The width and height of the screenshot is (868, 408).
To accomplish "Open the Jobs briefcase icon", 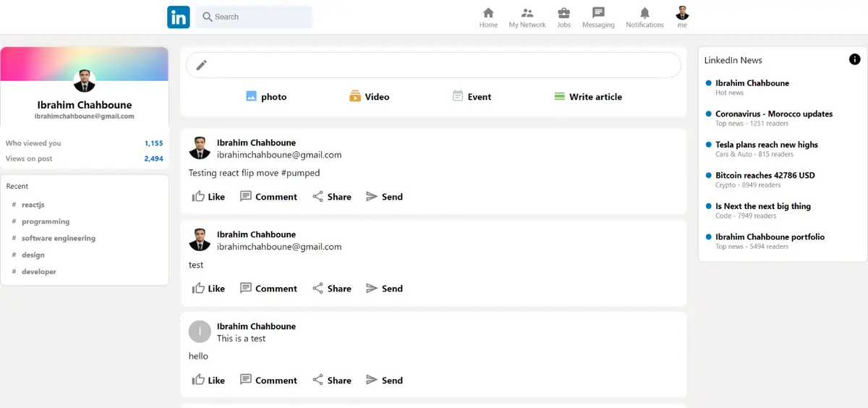I will click(x=563, y=13).
